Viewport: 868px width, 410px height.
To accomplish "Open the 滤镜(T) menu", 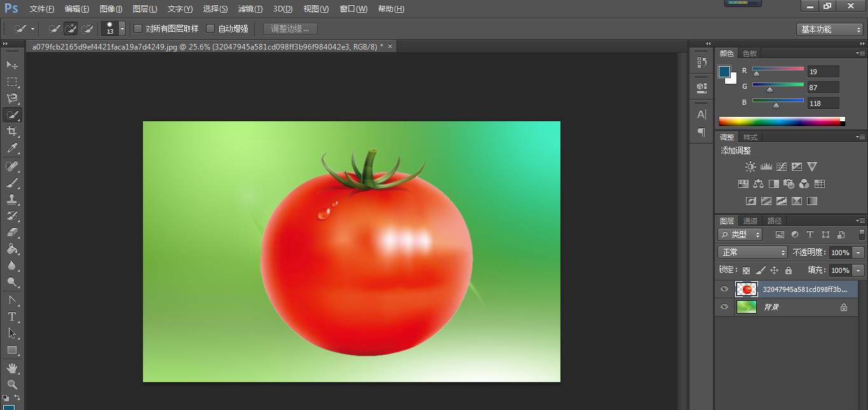I will tap(250, 9).
